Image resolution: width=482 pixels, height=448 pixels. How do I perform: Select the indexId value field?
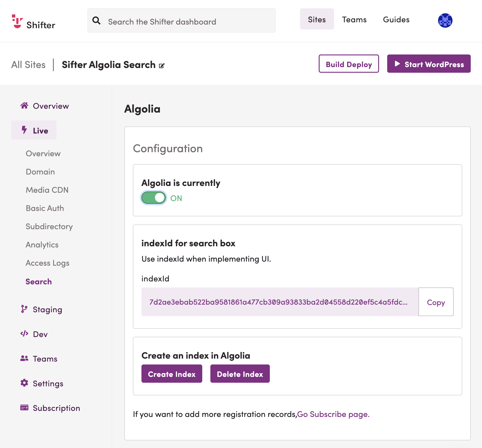280,302
